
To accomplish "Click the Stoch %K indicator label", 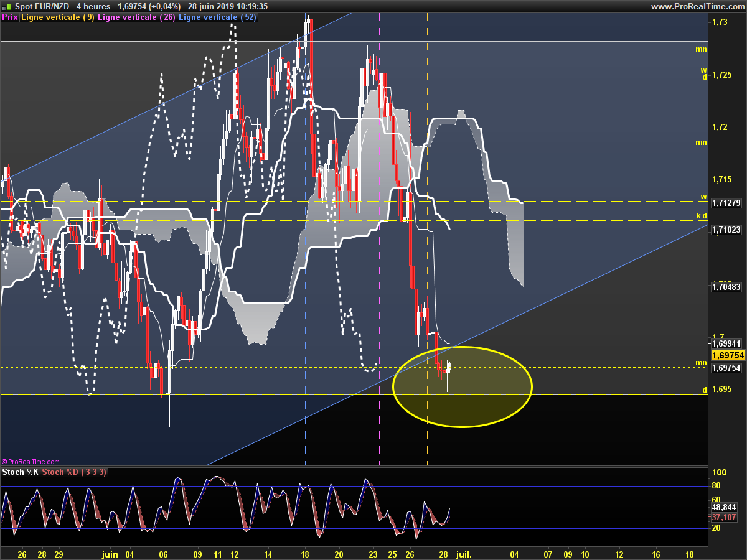I will 20,472.
